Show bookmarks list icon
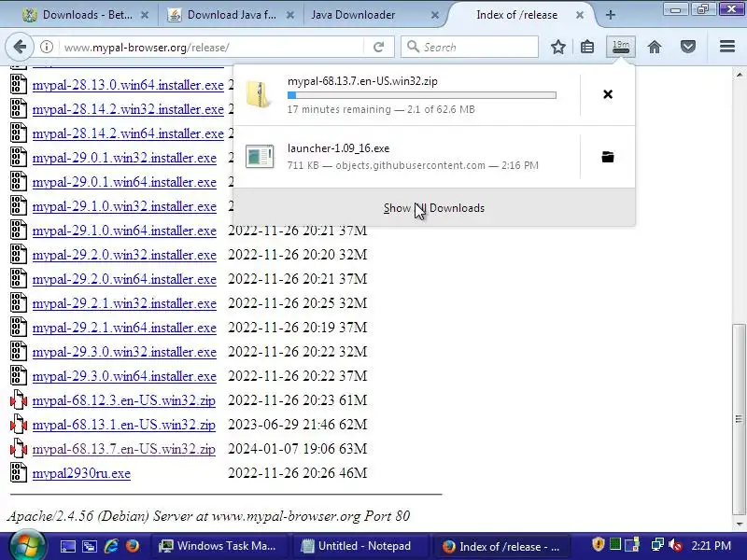Viewport: 747px width, 560px height. pos(587,48)
